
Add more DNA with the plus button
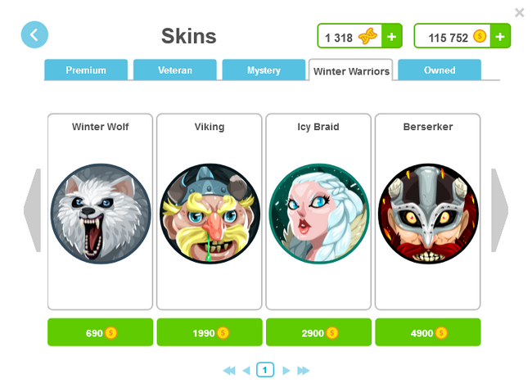tap(391, 36)
